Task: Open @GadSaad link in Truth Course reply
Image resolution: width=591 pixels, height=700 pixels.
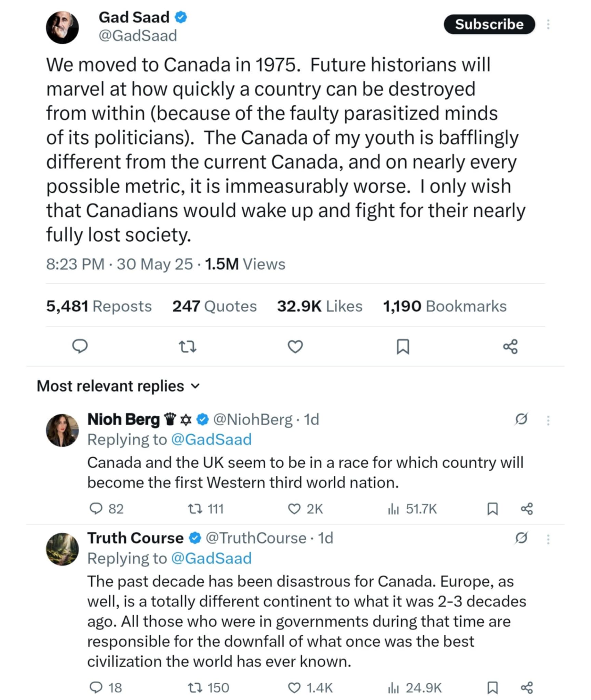Action: pyautogui.click(x=211, y=558)
